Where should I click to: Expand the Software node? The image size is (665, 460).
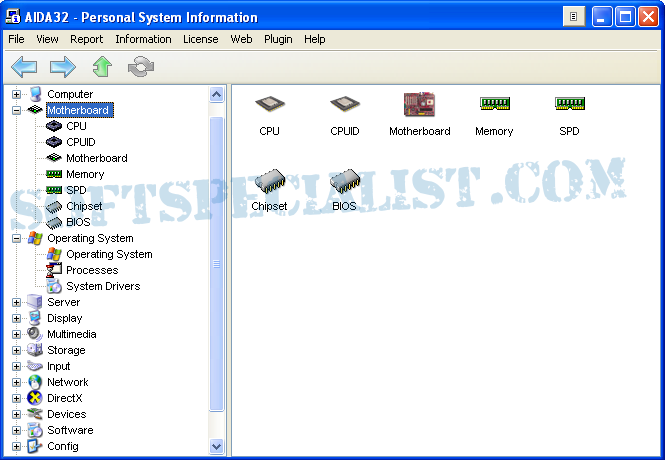point(16,430)
